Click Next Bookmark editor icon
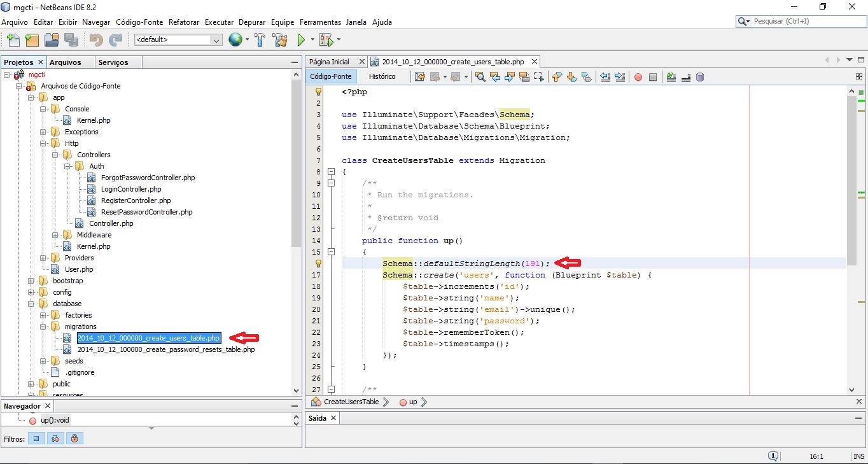The image size is (868, 464). click(572, 77)
